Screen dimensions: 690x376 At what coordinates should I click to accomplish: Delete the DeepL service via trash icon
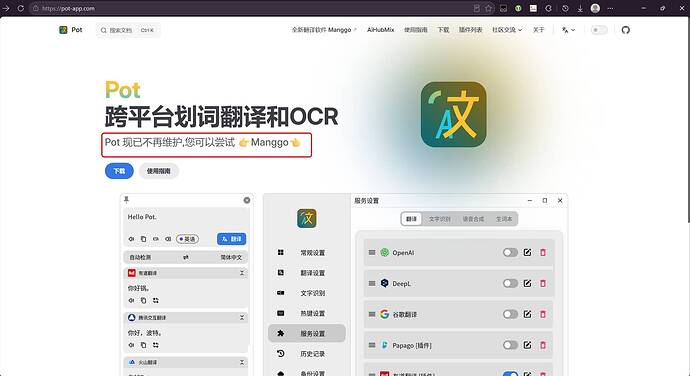point(543,283)
